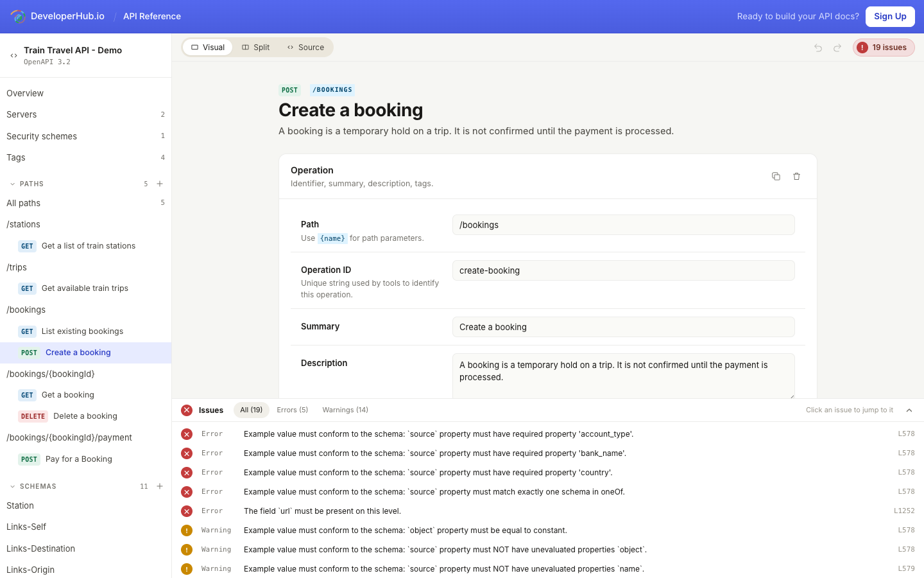The height and width of the screenshot is (578, 924).
Task: Click the Sign Up button
Action: click(x=890, y=17)
